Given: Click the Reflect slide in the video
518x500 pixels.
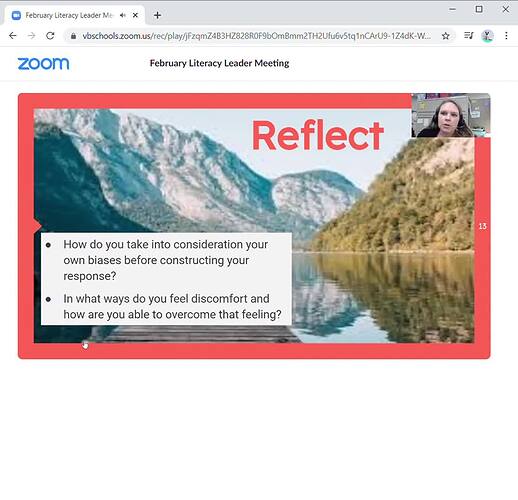Looking at the screenshot, I should pos(254,226).
